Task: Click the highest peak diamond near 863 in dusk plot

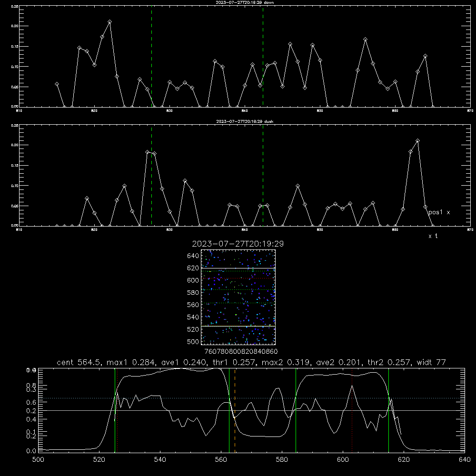Action: tap(418, 141)
